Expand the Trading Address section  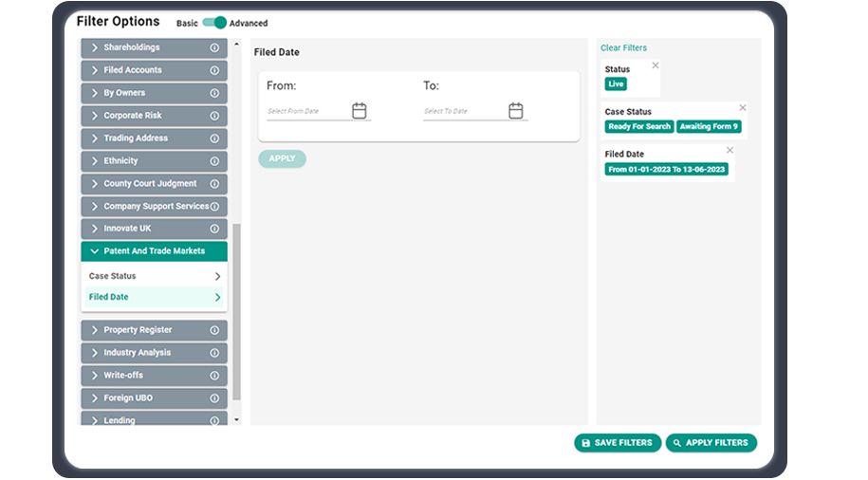pyautogui.click(x=154, y=138)
